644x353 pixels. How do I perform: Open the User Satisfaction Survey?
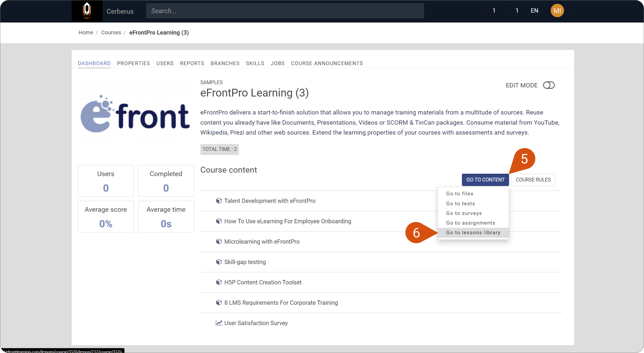click(256, 323)
